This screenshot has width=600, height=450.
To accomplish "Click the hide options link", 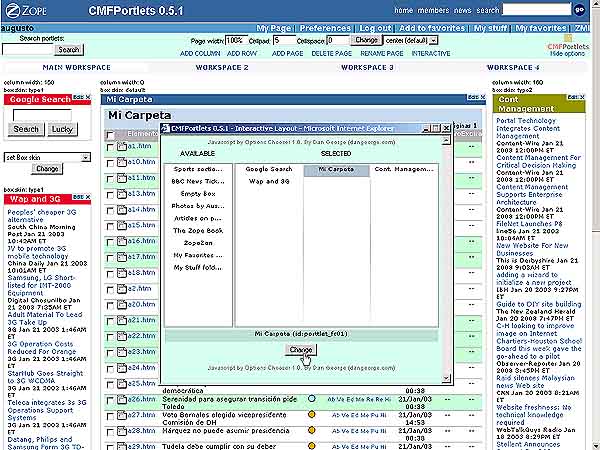I will [567, 54].
